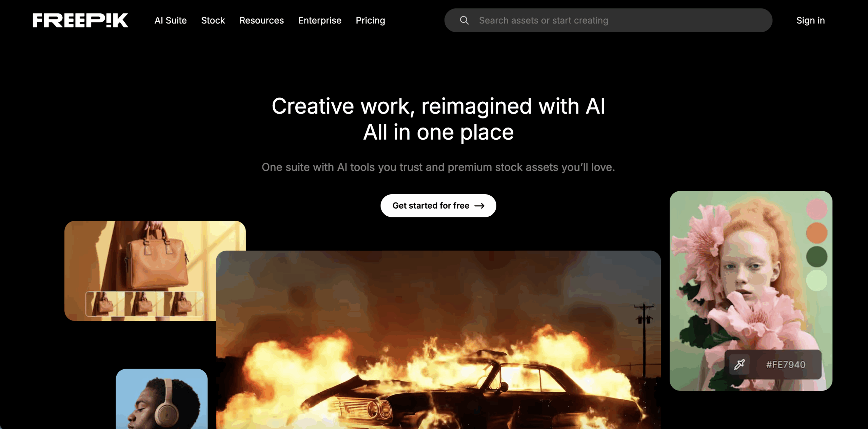Click the Sign in link
The image size is (868, 429).
click(810, 20)
